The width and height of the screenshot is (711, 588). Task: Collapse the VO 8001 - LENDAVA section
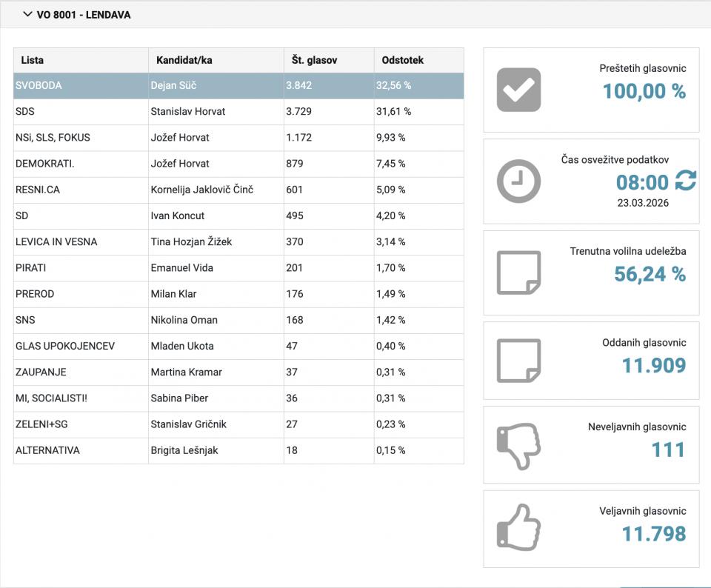(x=27, y=15)
